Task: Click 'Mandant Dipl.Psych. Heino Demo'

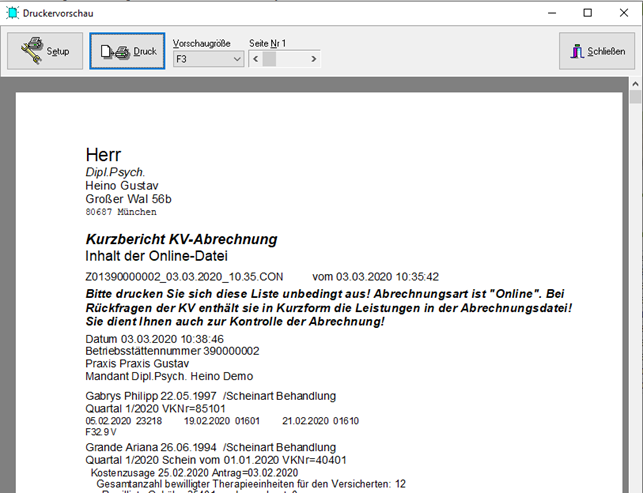Action: (169, 376)
